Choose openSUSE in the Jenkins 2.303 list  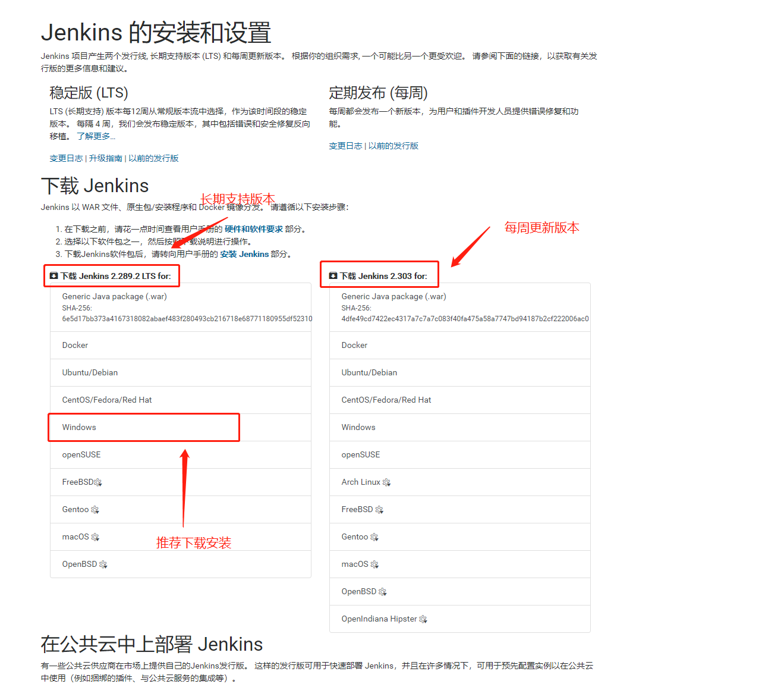point(460,455)
